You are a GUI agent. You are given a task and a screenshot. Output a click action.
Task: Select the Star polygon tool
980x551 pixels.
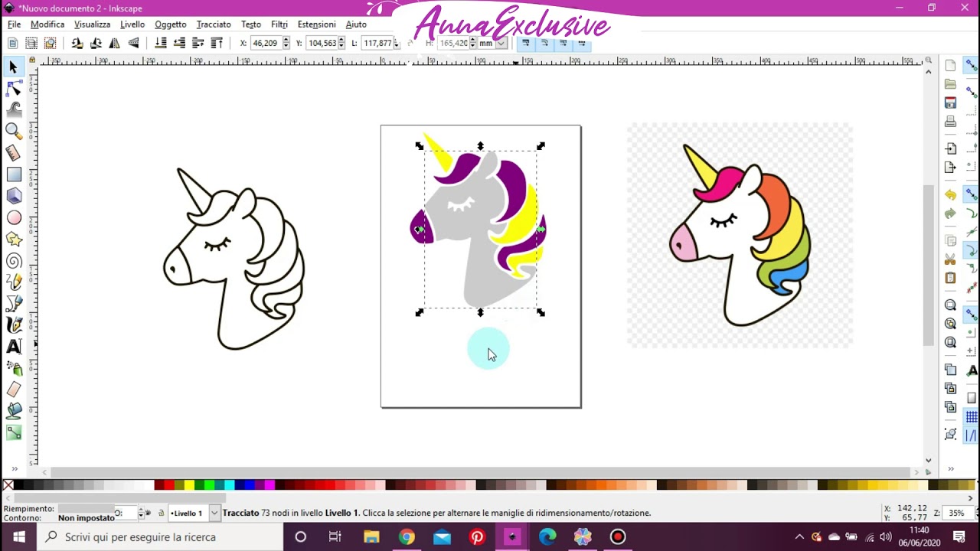(x=13, y=239)
